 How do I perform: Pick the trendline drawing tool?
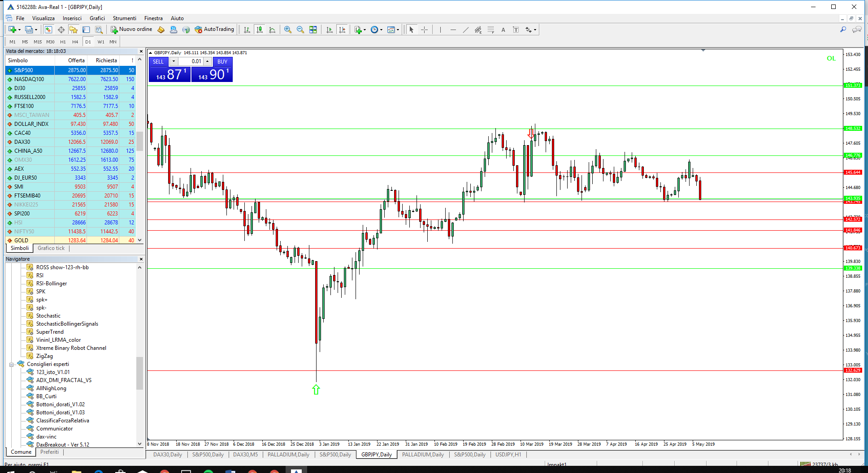[x=465, y=30]
